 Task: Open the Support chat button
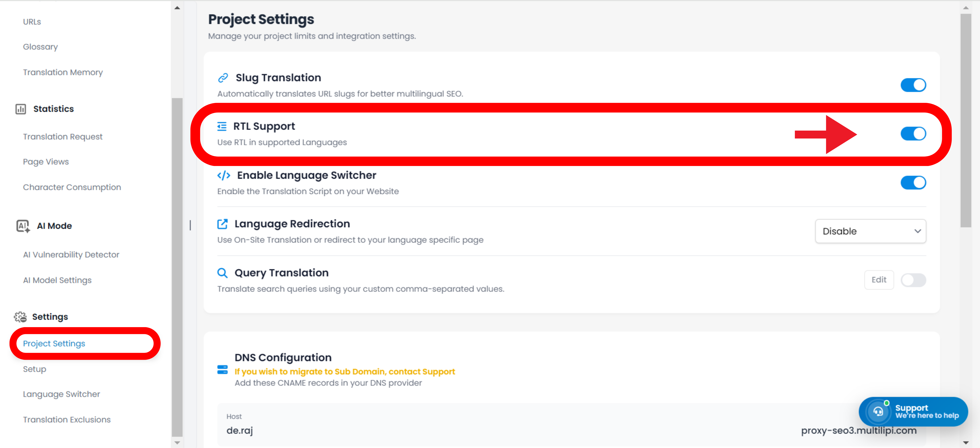(x=913, y=412)
